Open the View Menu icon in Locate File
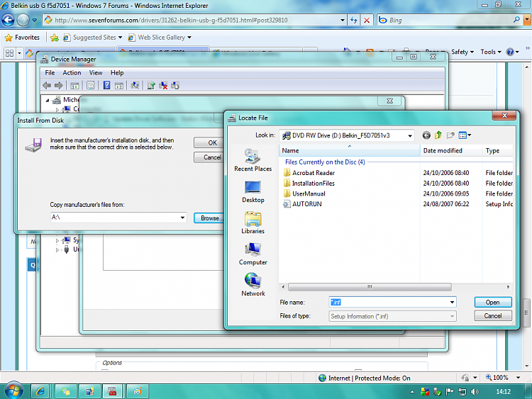The height and width of the screenshot is (399, 532). tap(465, 135)
